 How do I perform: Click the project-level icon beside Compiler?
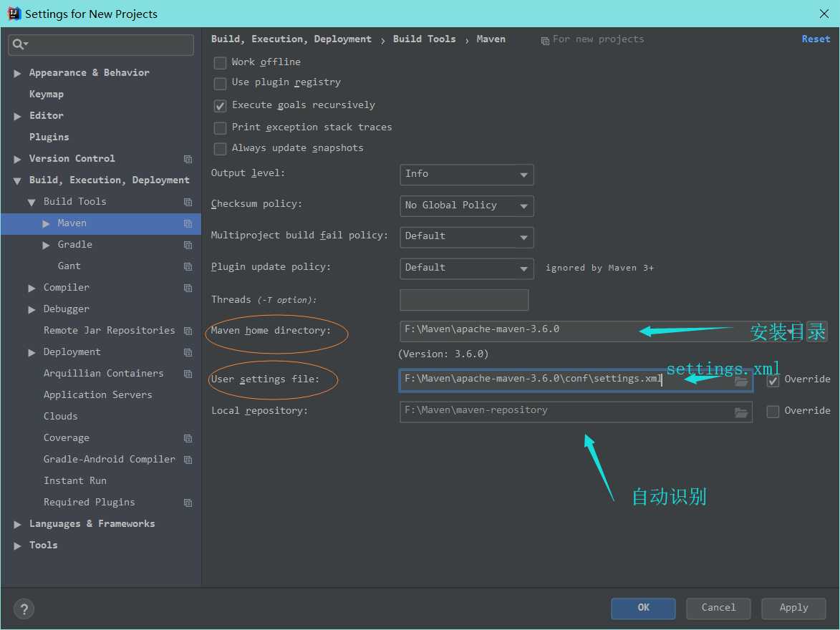188,288
